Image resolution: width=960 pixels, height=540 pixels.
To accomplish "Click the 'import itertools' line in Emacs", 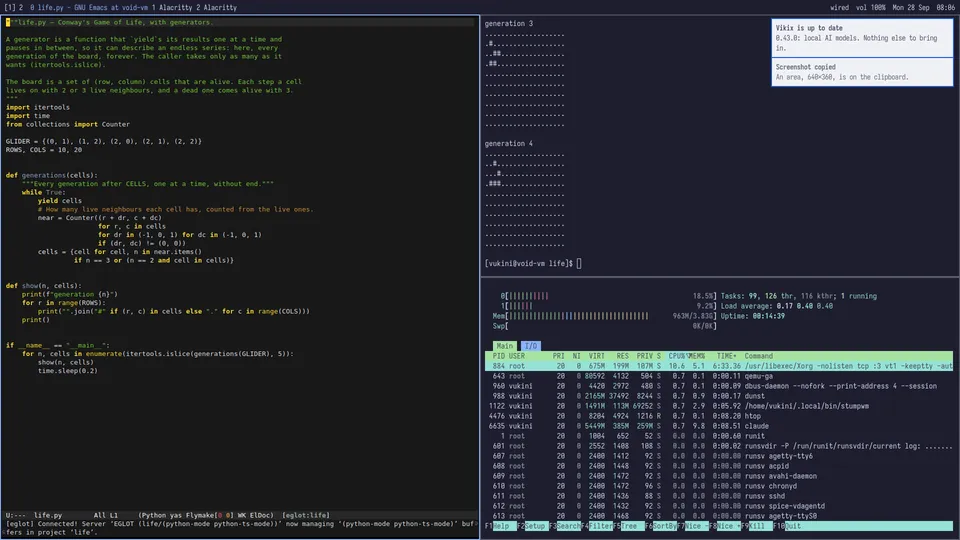I will tap(37, 107).
